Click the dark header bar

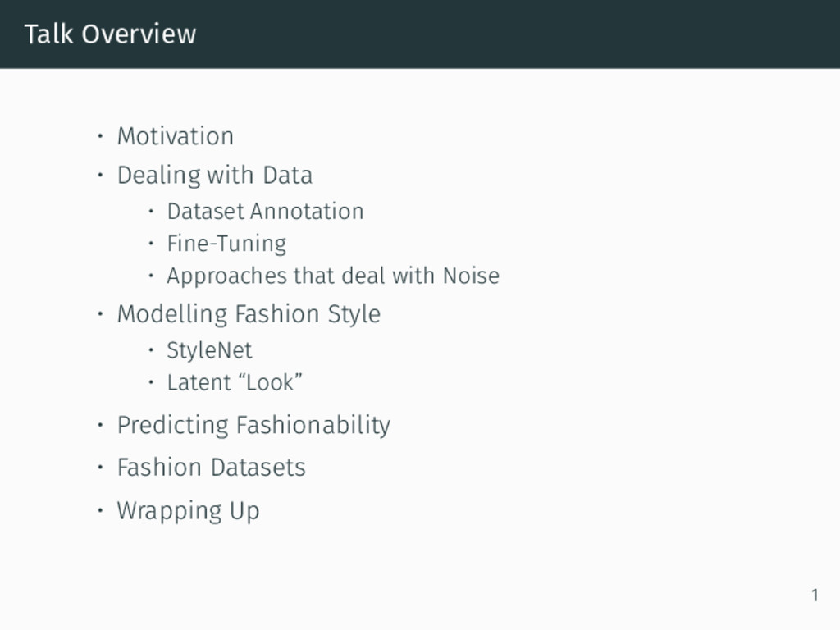coord(420,34)
